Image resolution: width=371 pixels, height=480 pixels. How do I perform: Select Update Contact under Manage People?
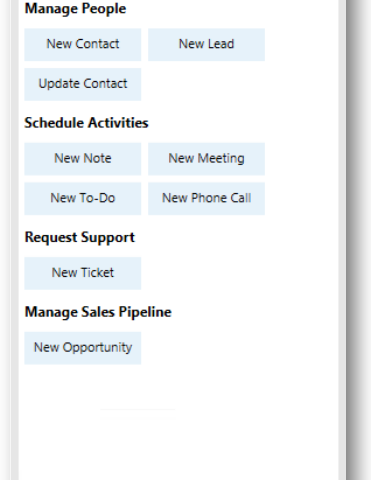83,84
